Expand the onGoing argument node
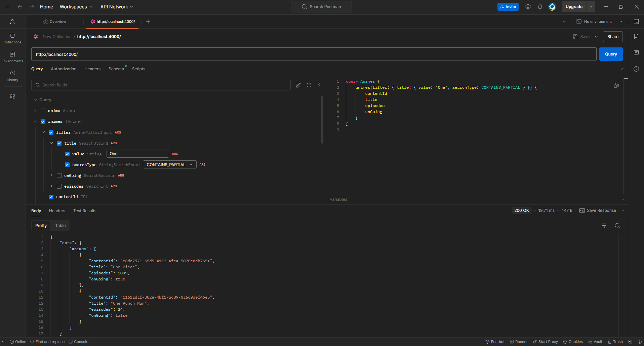 pos(51,175)
